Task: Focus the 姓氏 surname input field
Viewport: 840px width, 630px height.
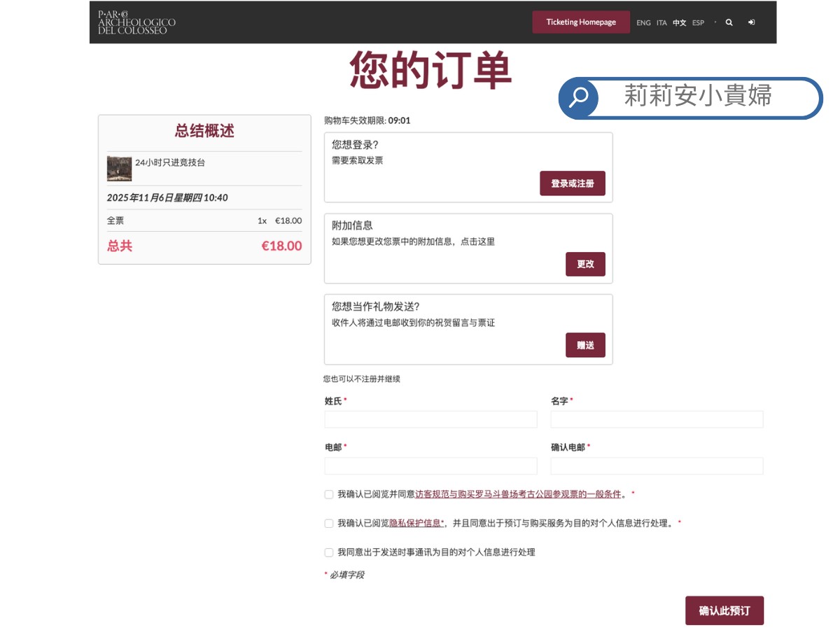Action: pyautogui.click(x=430, y=419)
